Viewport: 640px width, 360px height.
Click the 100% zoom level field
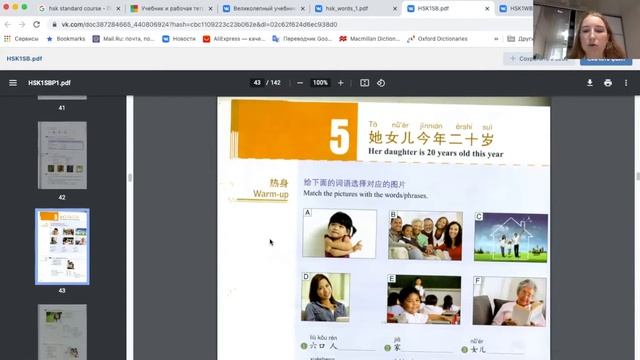320,83
